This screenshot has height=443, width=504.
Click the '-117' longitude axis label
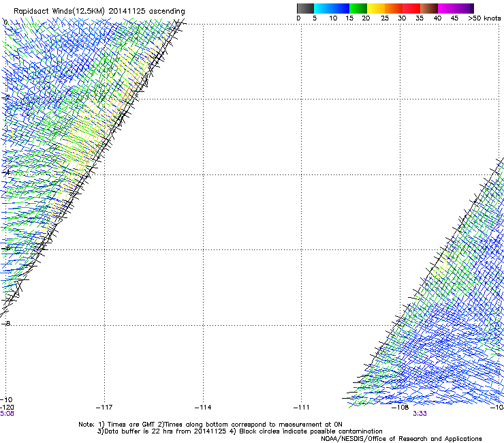pos(104,408)
